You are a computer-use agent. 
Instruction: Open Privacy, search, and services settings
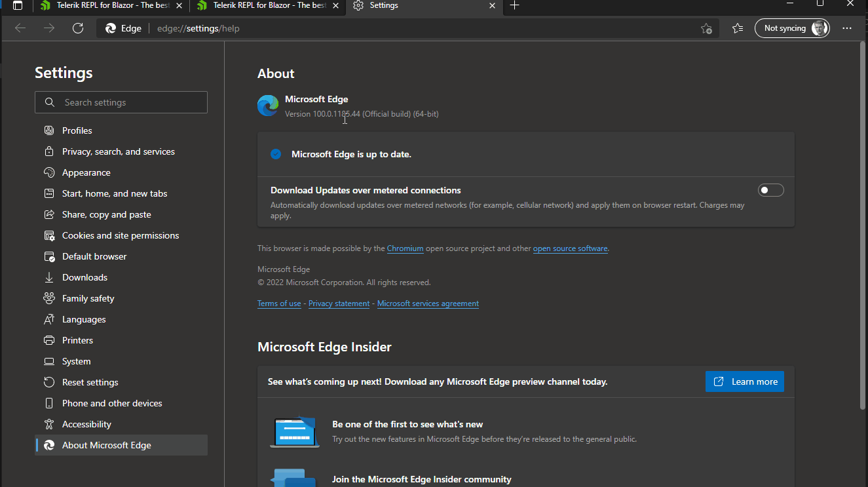click(118, 151)
